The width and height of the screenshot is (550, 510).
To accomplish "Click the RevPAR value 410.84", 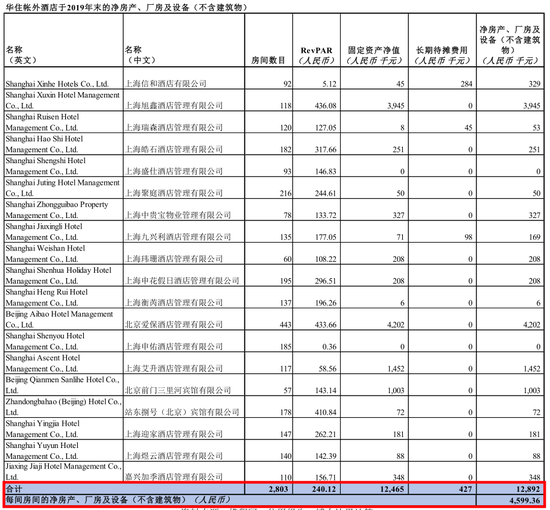I will 326,412.
